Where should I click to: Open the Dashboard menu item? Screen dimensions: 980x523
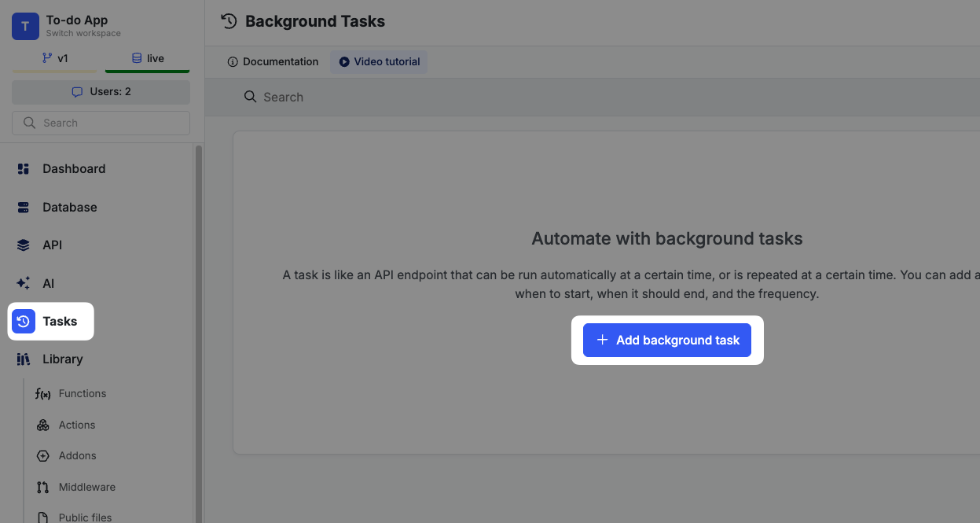coord(74,169)
